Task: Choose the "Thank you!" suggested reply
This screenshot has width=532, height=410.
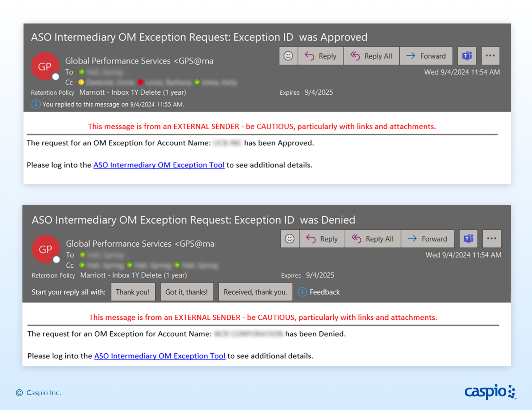Action: pyautogui.click(x=133, y=292)
